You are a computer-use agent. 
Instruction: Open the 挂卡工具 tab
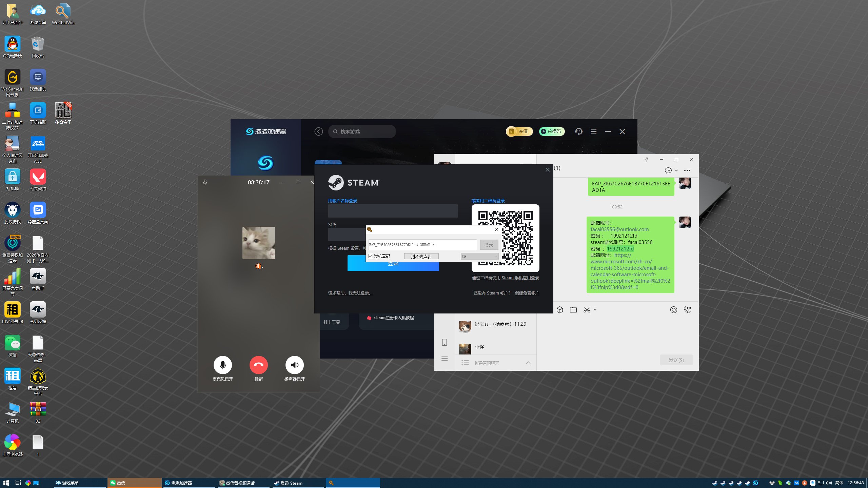pyautogui.click(x=332, y=322)
